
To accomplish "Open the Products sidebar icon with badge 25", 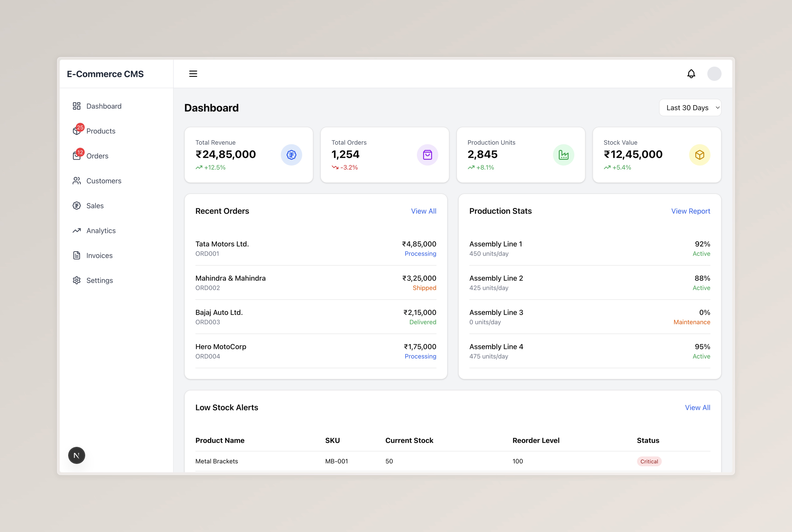I will pyautogui.click(x=77, y=131).
